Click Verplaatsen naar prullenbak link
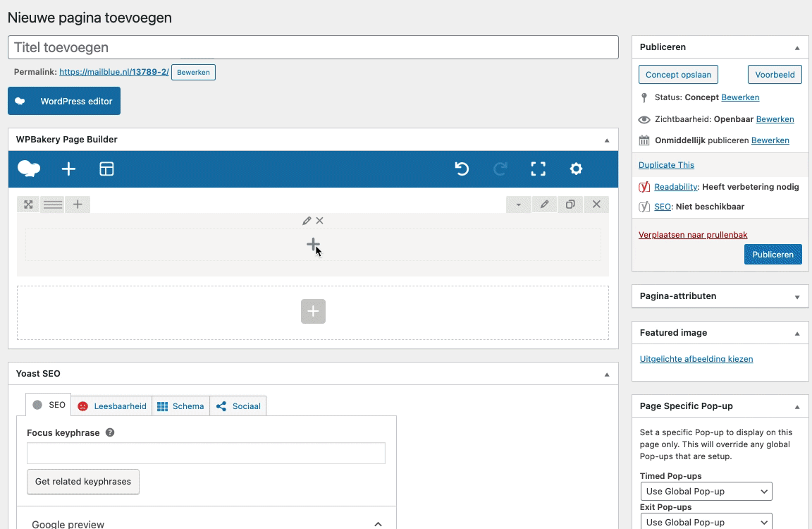 [x=693, y=235]
